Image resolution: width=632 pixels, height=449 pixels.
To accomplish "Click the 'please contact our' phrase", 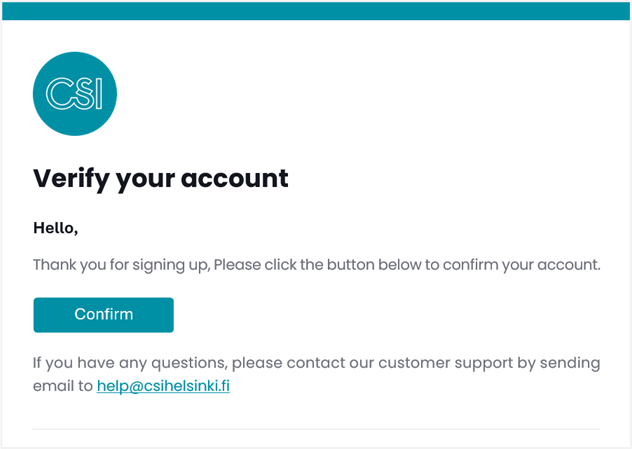I will pyautogui.click(x=283, y=362).
